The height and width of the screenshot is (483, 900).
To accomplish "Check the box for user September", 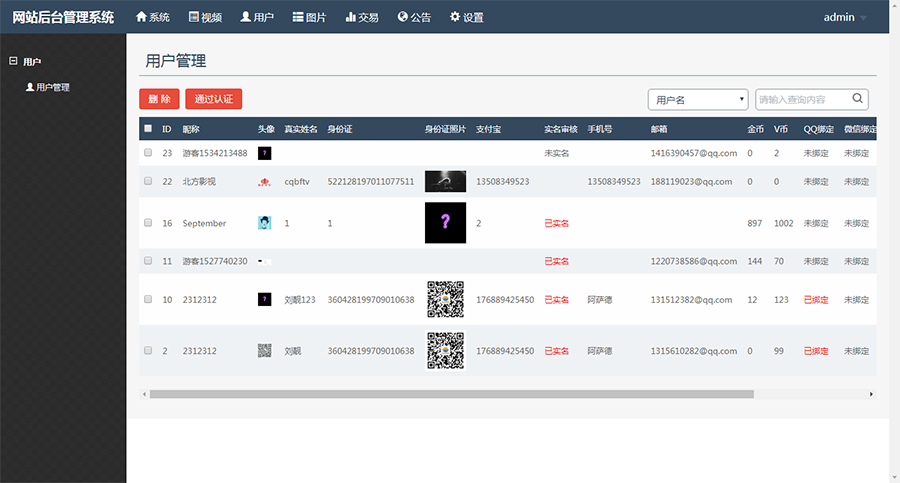I will [148, 223].
